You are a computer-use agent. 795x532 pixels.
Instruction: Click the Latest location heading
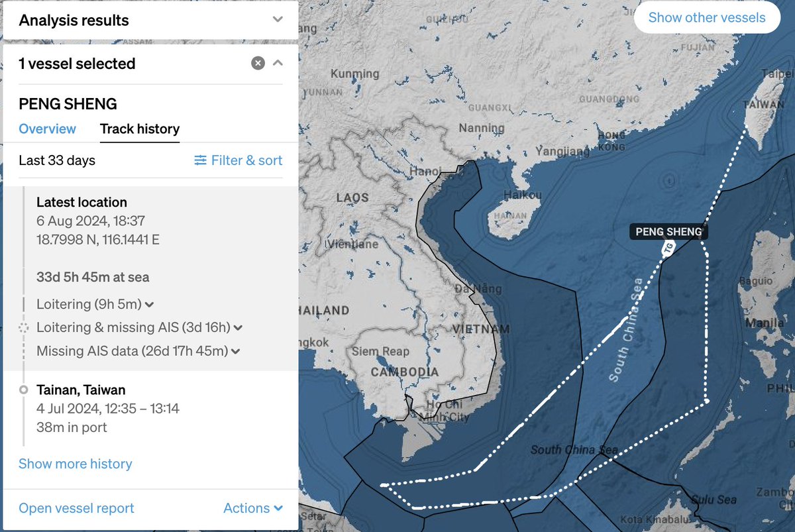point(81,202)
